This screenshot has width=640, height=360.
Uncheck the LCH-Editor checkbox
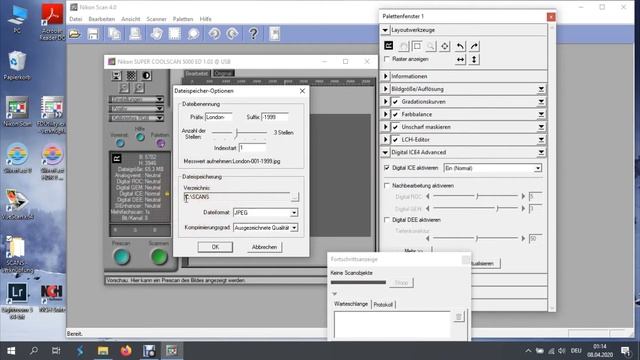tap(395, 140)
